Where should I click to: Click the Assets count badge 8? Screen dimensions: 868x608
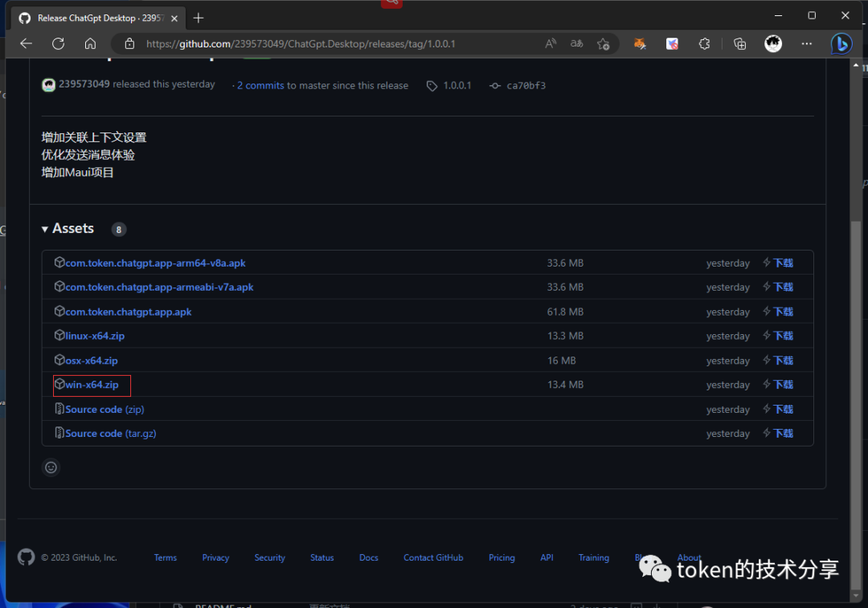click(118, 230)
